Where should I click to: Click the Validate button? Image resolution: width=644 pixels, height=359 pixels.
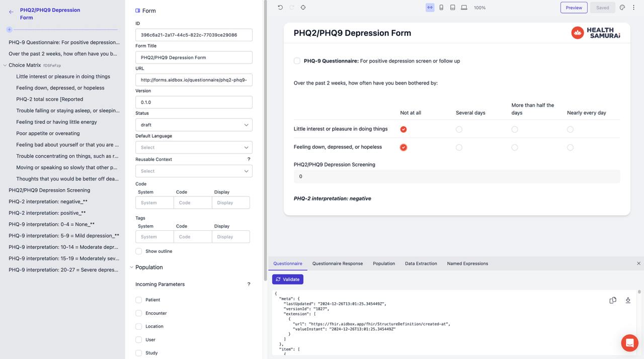[x=288, y=279]
